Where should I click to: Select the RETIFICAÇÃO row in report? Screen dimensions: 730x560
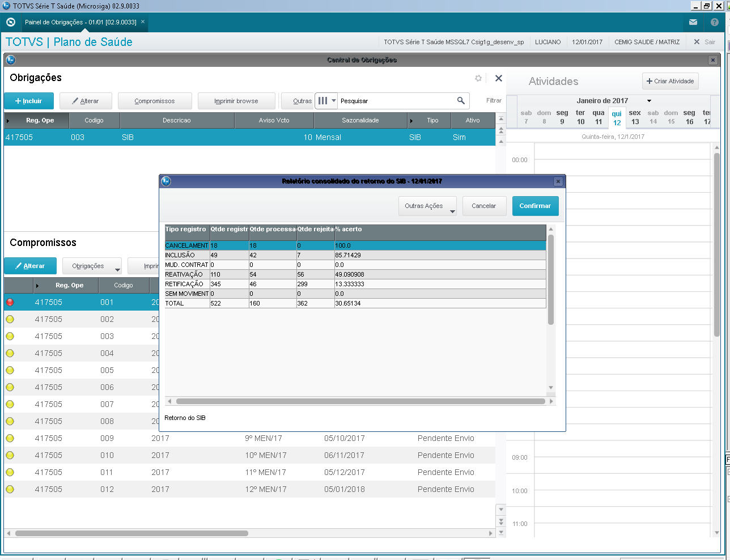point(355,284)
